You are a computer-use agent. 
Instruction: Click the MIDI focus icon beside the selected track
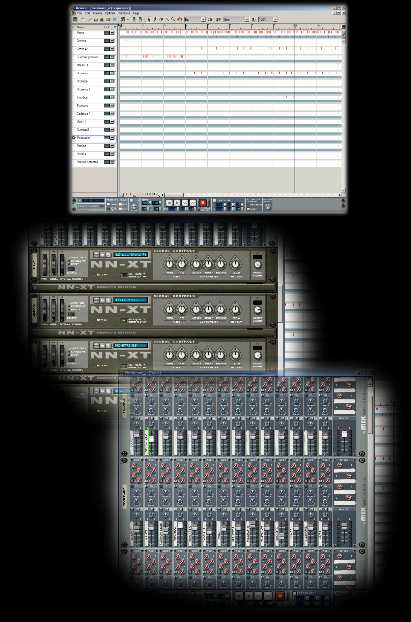point(74,138)
